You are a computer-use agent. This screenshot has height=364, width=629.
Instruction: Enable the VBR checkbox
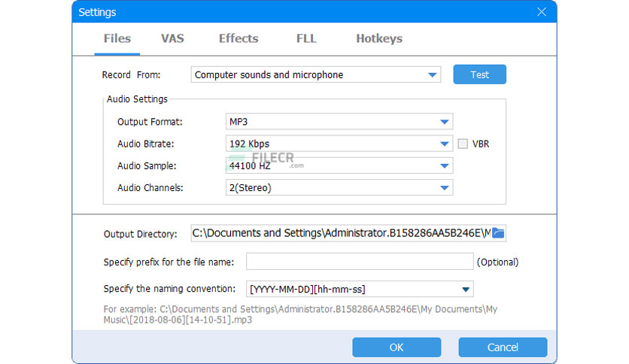point(463,144)
